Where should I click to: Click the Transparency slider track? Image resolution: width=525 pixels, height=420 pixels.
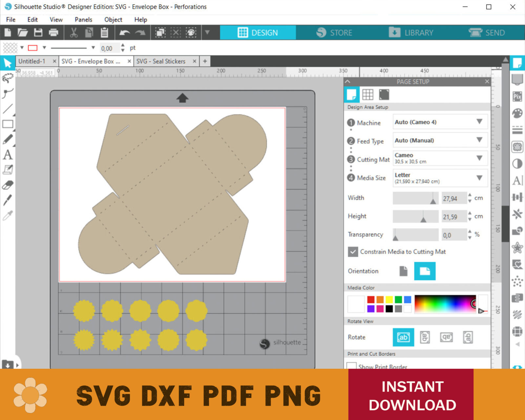415,235
